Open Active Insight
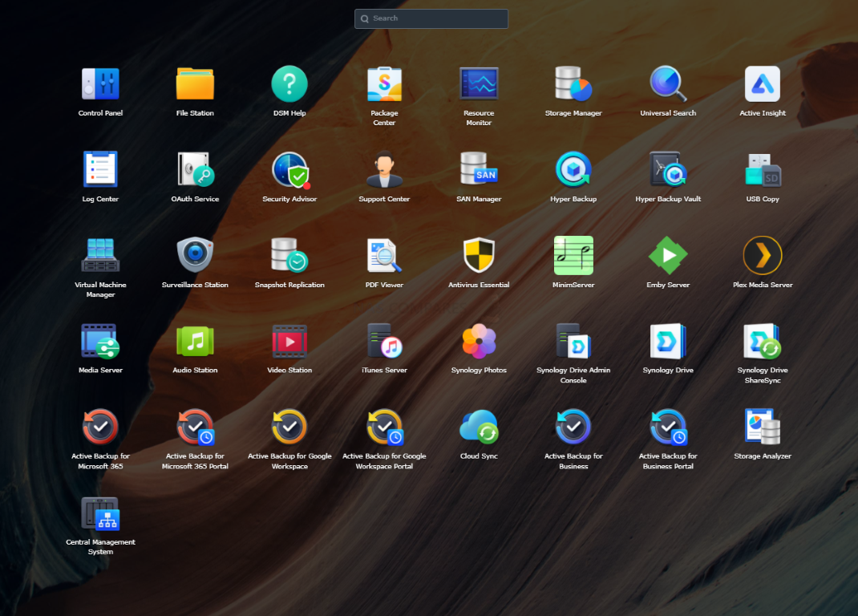The width and height of the screenshot is (858, 616). 763,83
